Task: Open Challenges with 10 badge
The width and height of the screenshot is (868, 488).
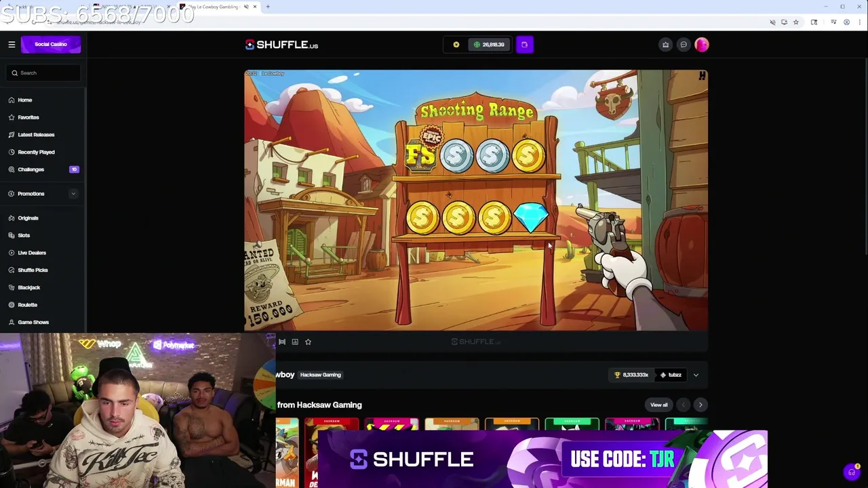Action: [43, 169]
